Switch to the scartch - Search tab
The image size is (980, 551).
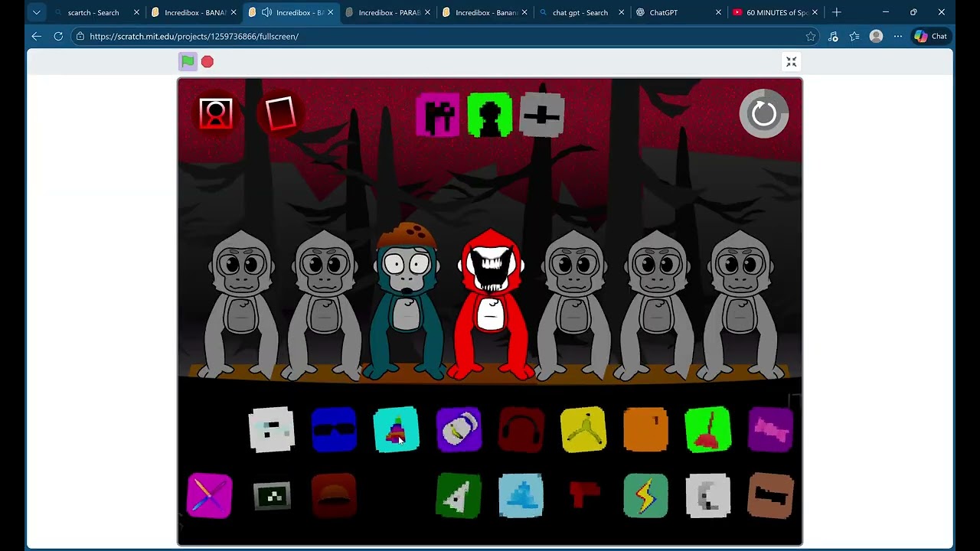click(x=93, y=12)
